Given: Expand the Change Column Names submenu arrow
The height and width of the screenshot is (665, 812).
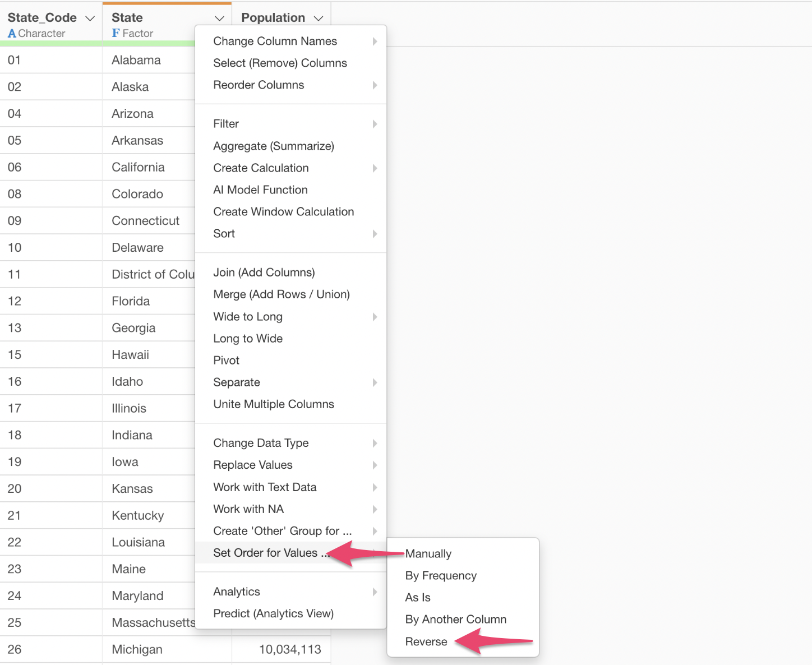Looking at the screenshot, I should coord(375,41).
